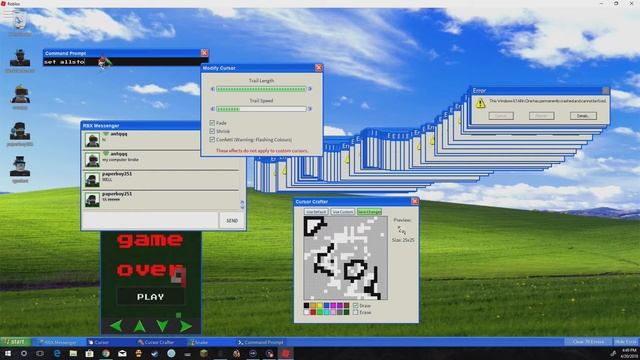
Task: Open File Explorer from the taskbar
Action: (73, 353)
